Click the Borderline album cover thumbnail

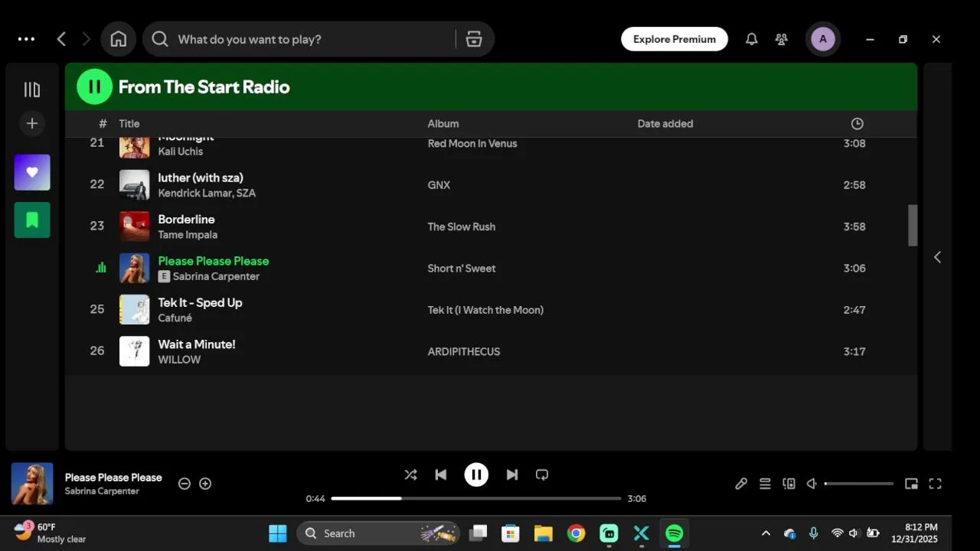pos(135,227)
